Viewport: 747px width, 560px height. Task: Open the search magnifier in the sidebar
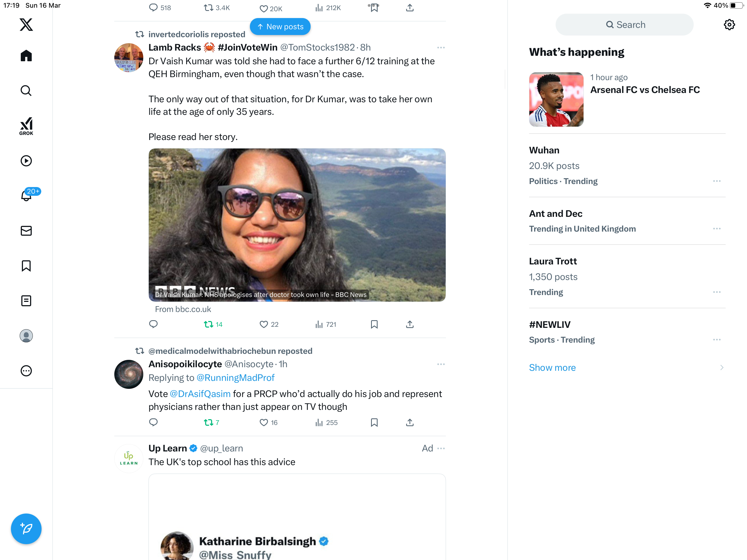[x=26, y=91]
